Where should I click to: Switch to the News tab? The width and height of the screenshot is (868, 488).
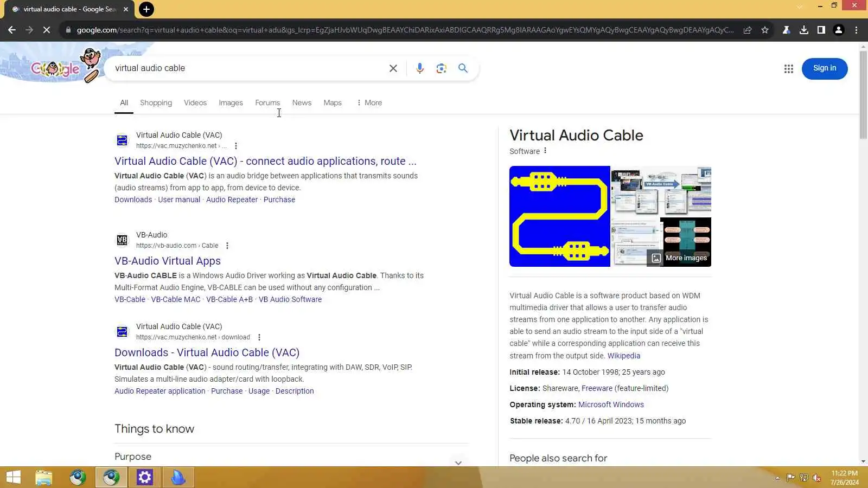coord(302,103)
